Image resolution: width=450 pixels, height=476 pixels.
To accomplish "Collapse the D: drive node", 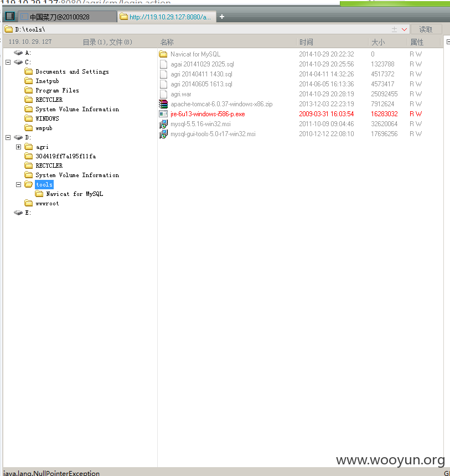I will coord(8,137).
